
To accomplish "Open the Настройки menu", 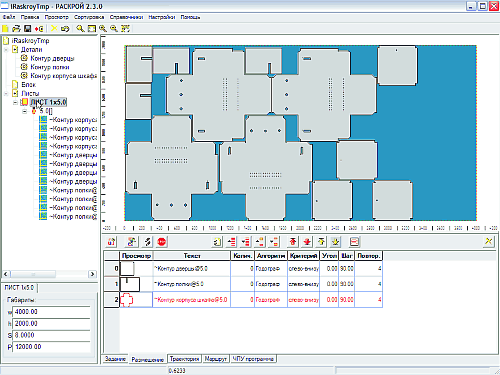I will [162, 17].
